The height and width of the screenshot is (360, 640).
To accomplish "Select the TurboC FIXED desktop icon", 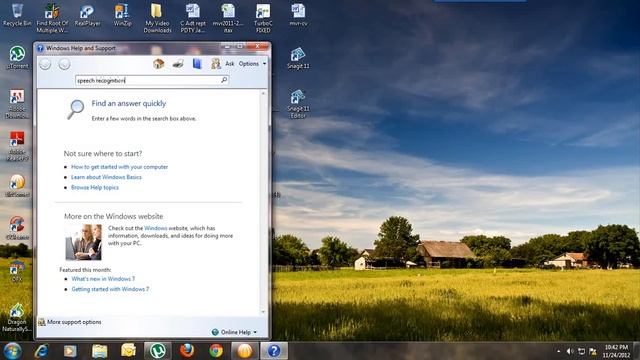I will pos(263,18).
